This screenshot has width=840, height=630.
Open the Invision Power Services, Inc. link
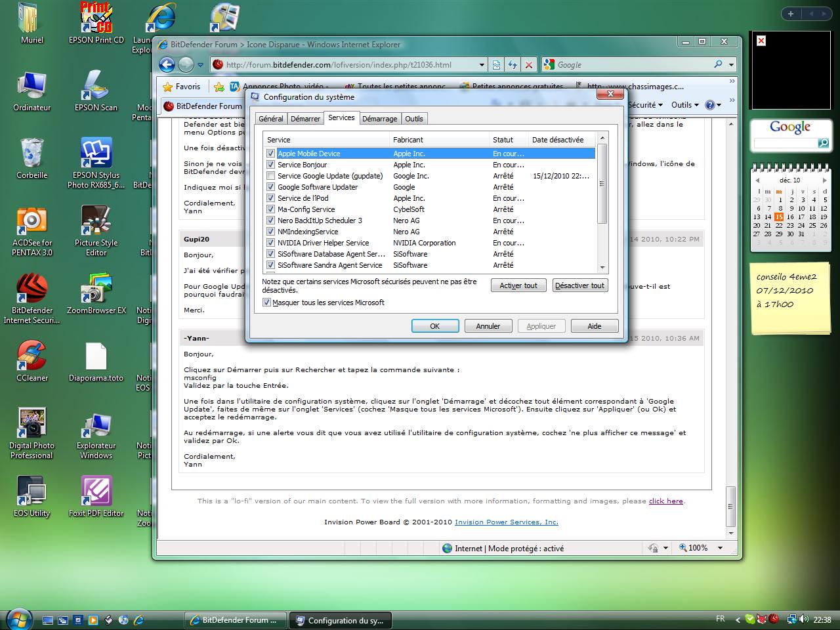click(x=507, y=522)
